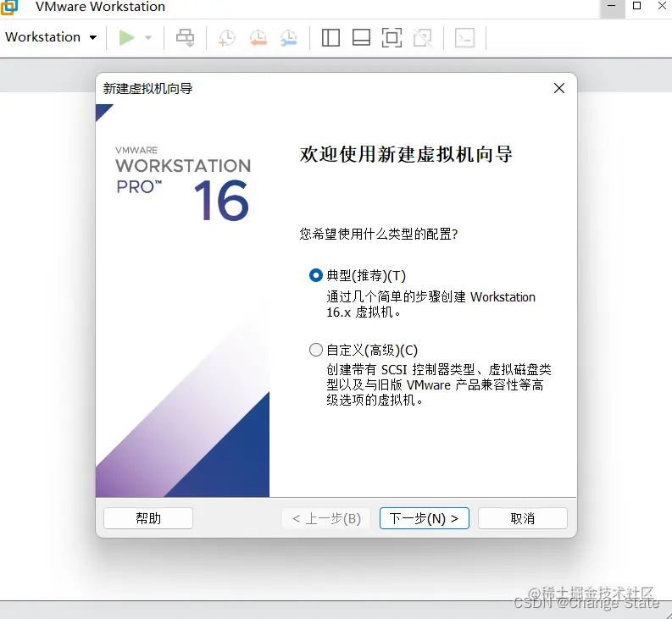The height and width of the screenshot is (619, 672).
Task: Click the Take Snapshot clock icon
Action: (x=227, y=38)
